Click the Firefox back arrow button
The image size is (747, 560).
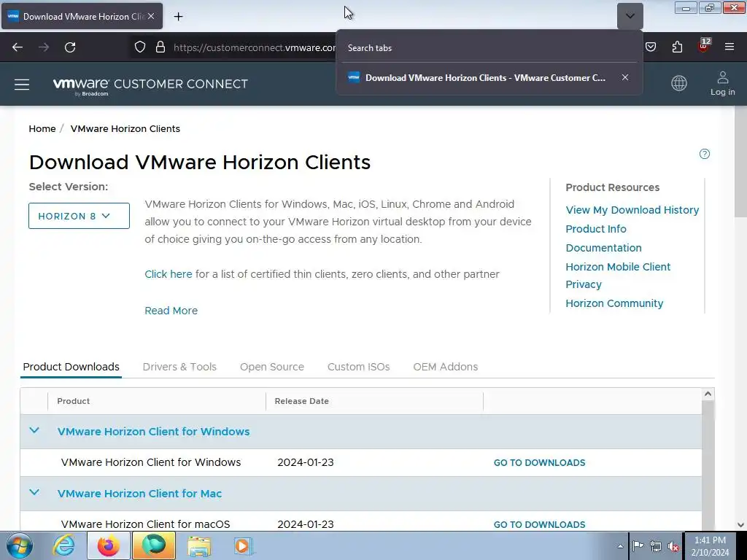click(x=18, y=47)
